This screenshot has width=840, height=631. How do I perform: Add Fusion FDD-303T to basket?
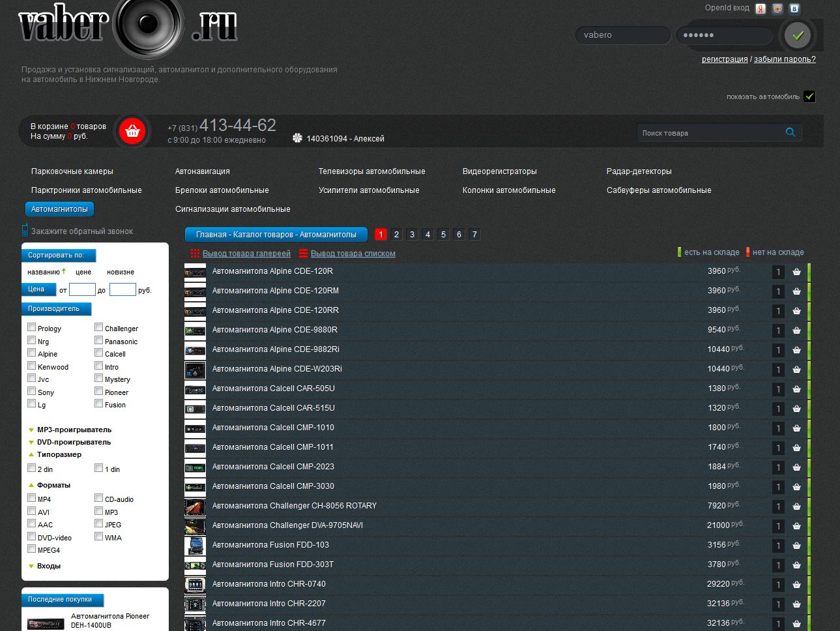point(796,565)
